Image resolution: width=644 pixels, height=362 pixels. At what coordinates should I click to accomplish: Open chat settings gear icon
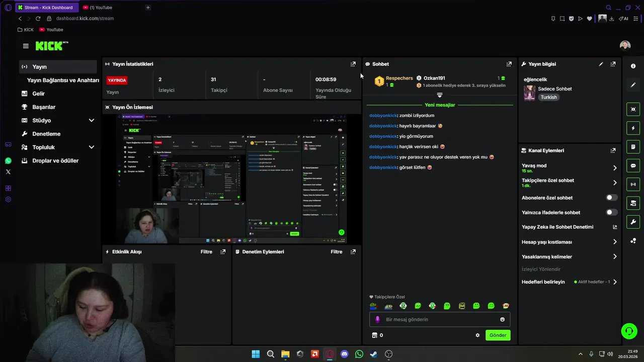(x=477, y=335)
